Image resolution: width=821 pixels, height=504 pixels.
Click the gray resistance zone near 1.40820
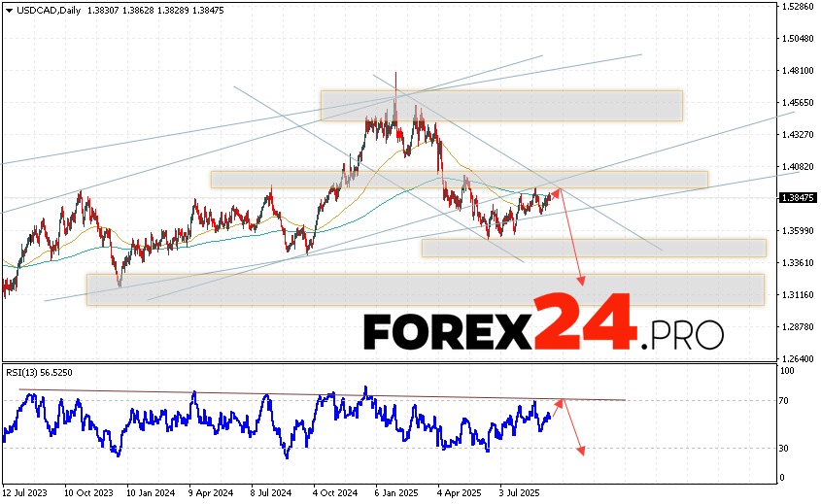click(459, 180)
